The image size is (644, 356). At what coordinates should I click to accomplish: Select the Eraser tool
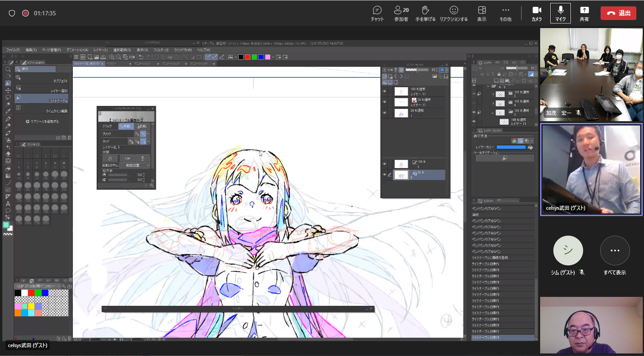(x=8, y=154)
